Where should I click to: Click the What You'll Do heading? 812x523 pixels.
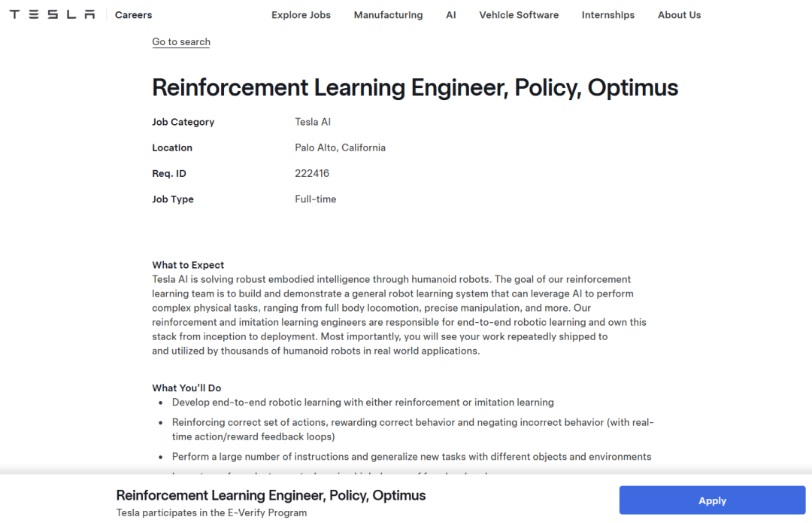click(186, 388)
